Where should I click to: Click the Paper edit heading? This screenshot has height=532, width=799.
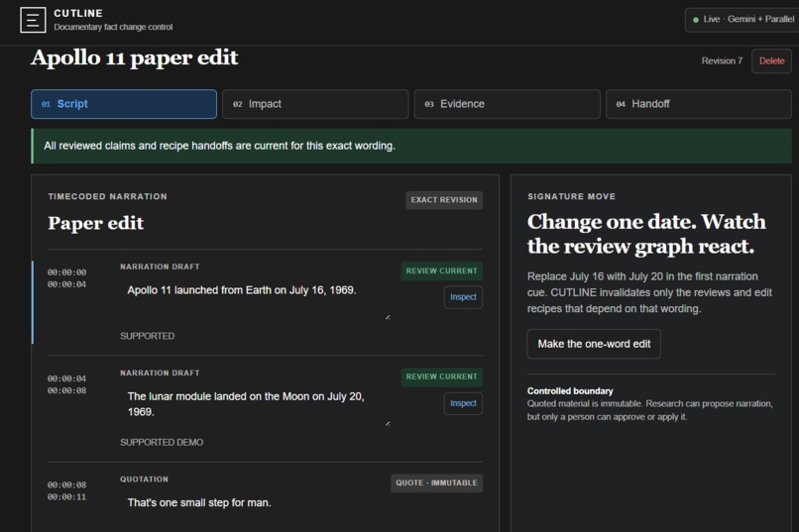96,224
